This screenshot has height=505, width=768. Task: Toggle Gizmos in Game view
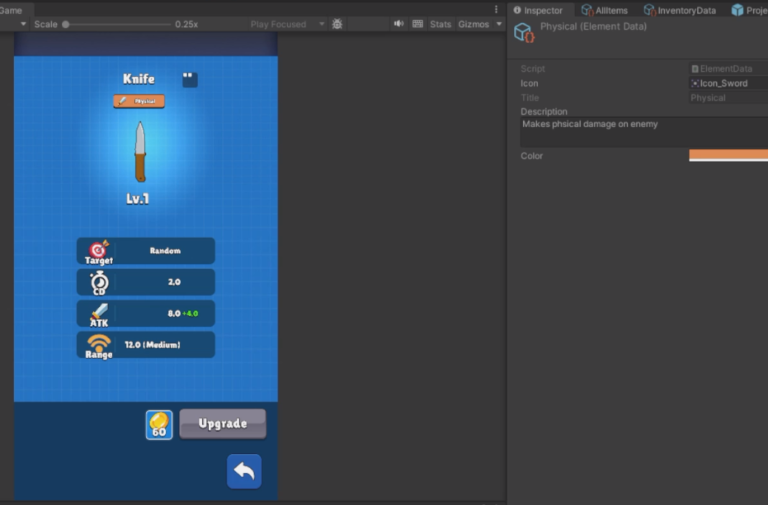[x=473, y=24]
